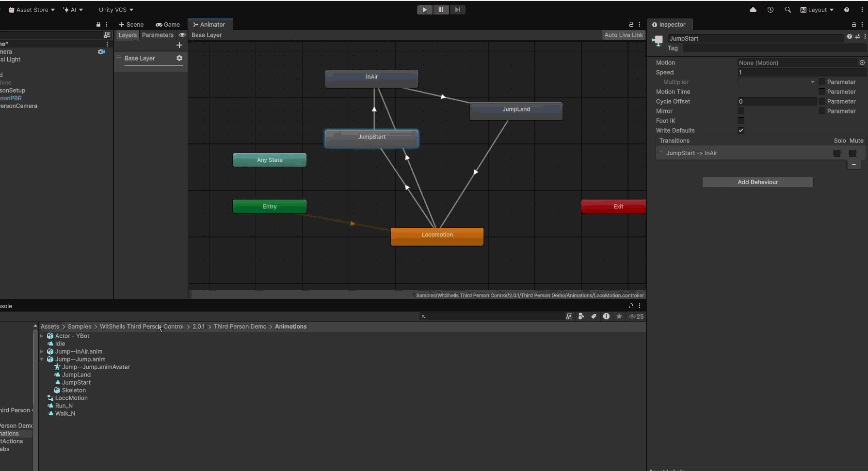Click the Project search by label icon

[594, 316]
